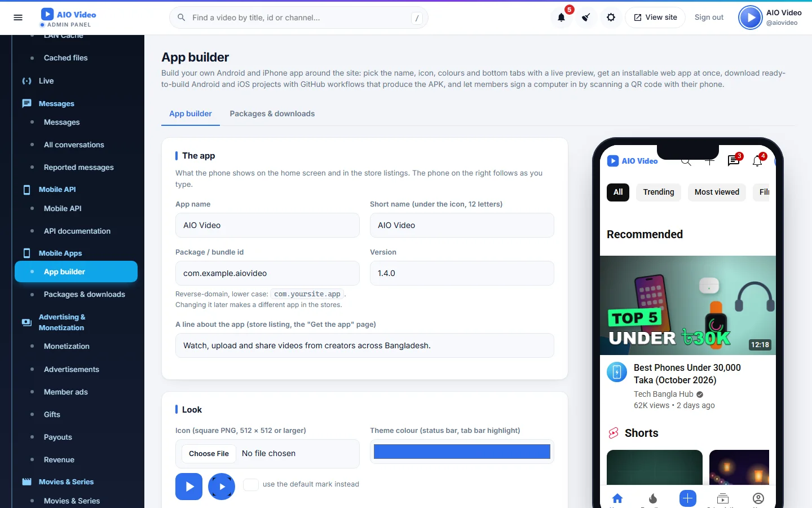The width and height of the screenshot is (812, 508).
Task: Select the App builder tab
Action: [x=191, y=113]
